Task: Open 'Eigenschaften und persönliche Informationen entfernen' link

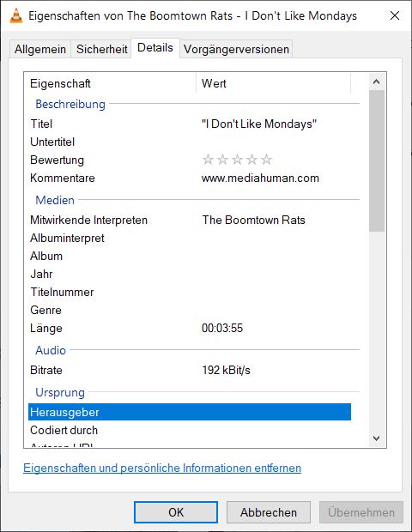Action: (162, 468)
